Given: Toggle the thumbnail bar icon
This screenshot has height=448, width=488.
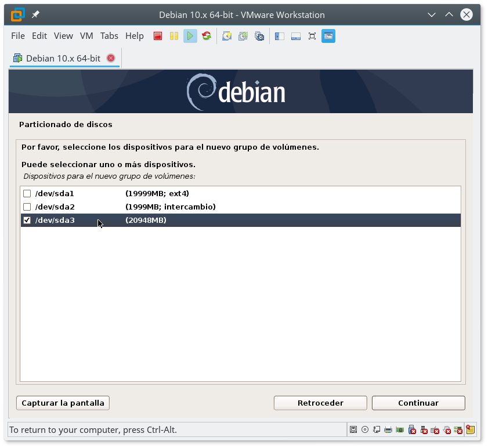Looking at the screenshot, I should pyautogui.click(x=296, y=36).
